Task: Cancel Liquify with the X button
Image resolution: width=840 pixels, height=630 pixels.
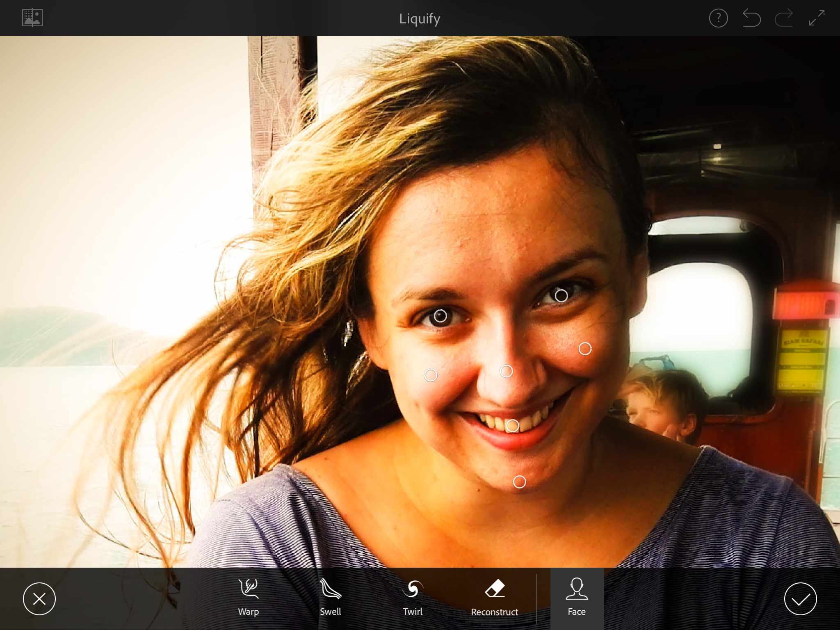Action: [39, 599]
